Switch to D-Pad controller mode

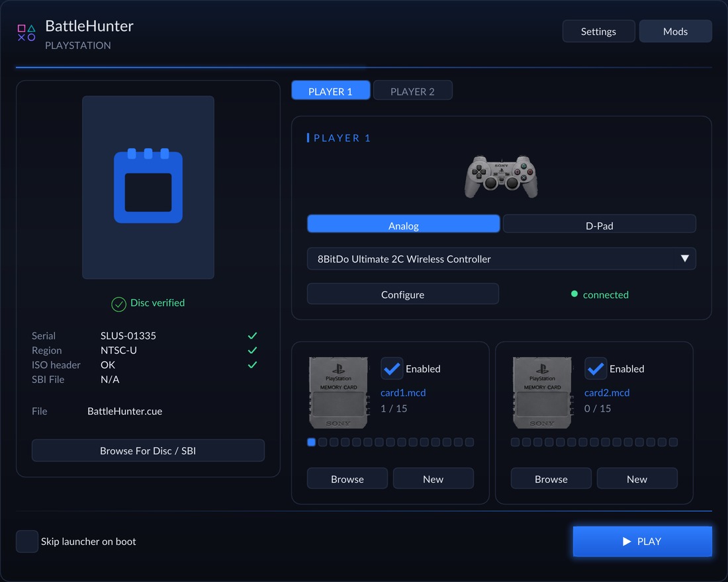[600, 224]
